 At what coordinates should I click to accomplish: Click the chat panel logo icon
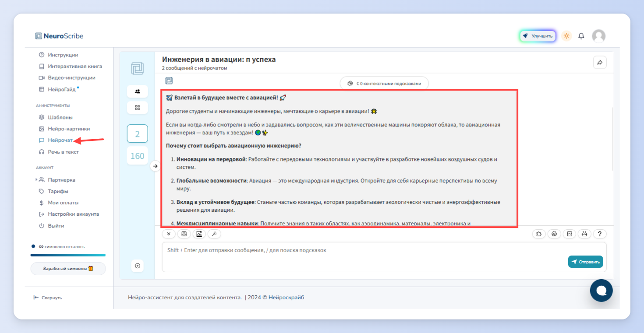click(137, 69)
